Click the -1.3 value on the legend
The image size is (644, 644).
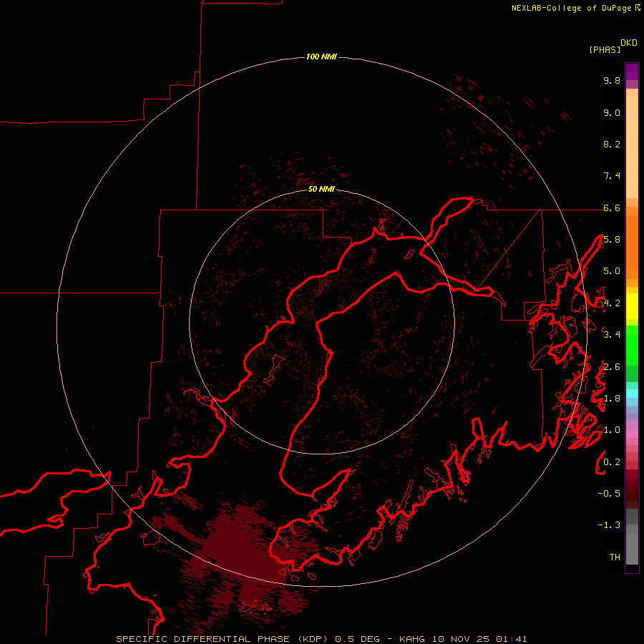(x=609, y=525)
